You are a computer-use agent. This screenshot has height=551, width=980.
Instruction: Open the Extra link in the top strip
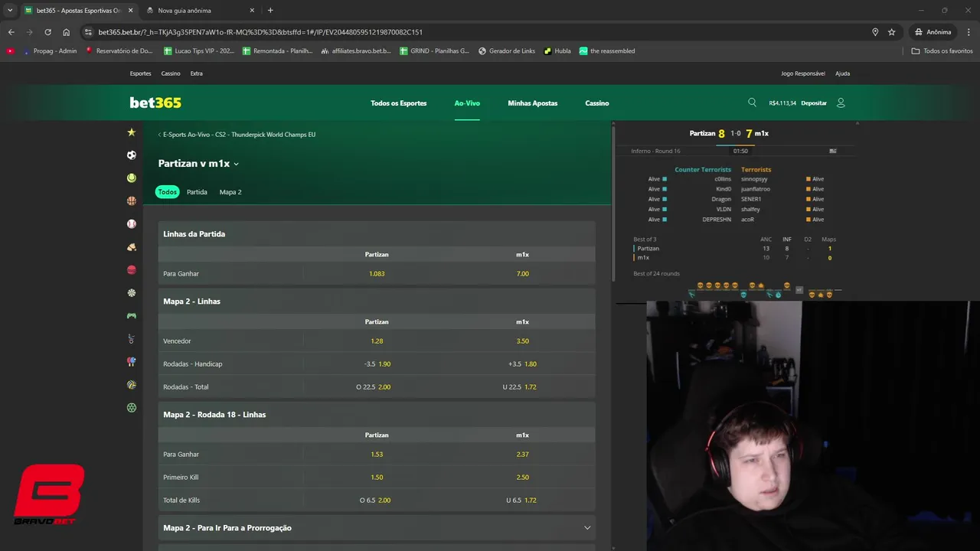(197, 73)
